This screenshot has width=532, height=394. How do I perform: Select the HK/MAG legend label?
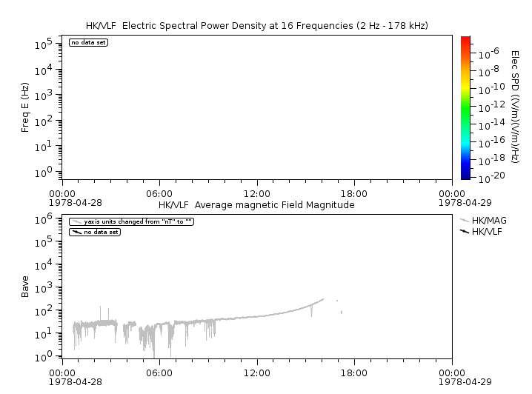[489, 220]
